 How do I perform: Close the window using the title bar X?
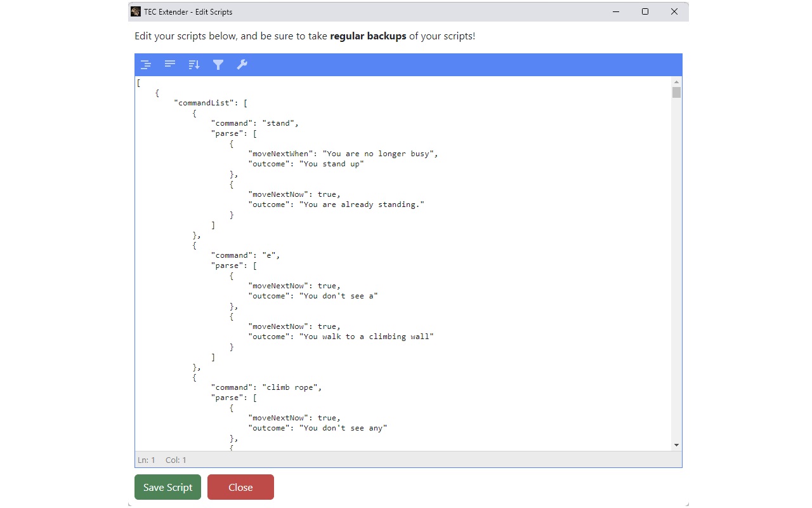(x=674, y=11)
